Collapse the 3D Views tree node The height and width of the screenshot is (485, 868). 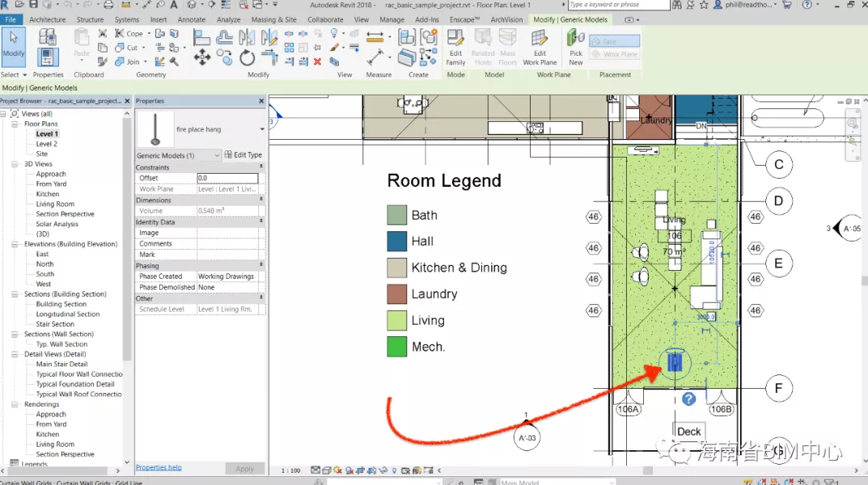(x=15, y=164)
